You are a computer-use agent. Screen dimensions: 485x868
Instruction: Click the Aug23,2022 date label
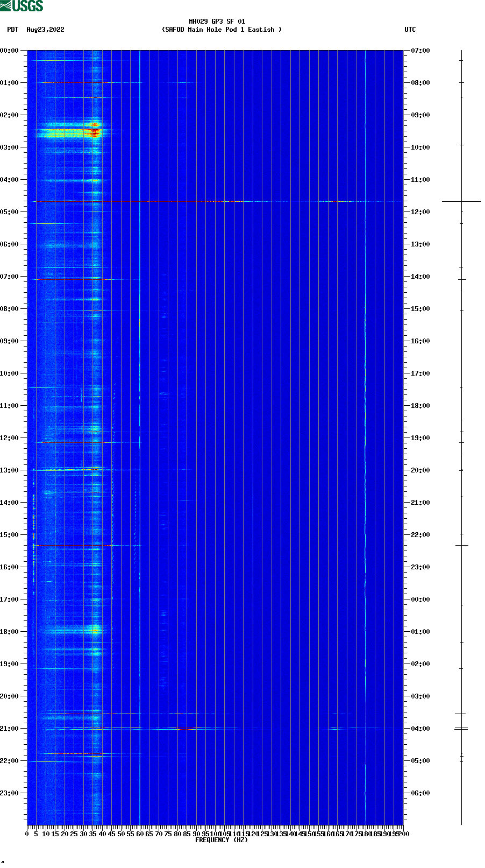[x=45, y=30]
